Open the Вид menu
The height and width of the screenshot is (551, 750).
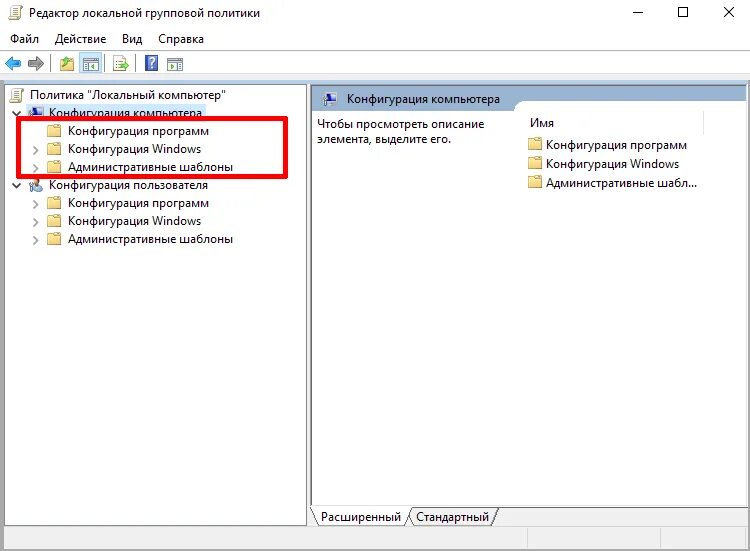132,39
